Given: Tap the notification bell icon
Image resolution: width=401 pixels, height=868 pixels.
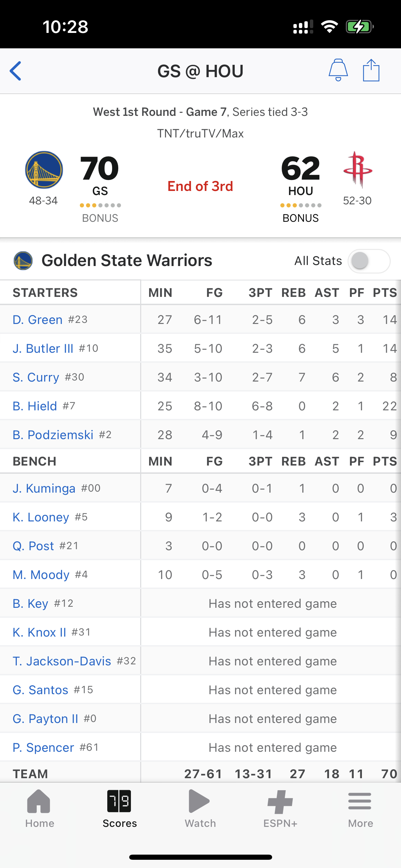Looking at the screenshot, I should click(338, 70).
